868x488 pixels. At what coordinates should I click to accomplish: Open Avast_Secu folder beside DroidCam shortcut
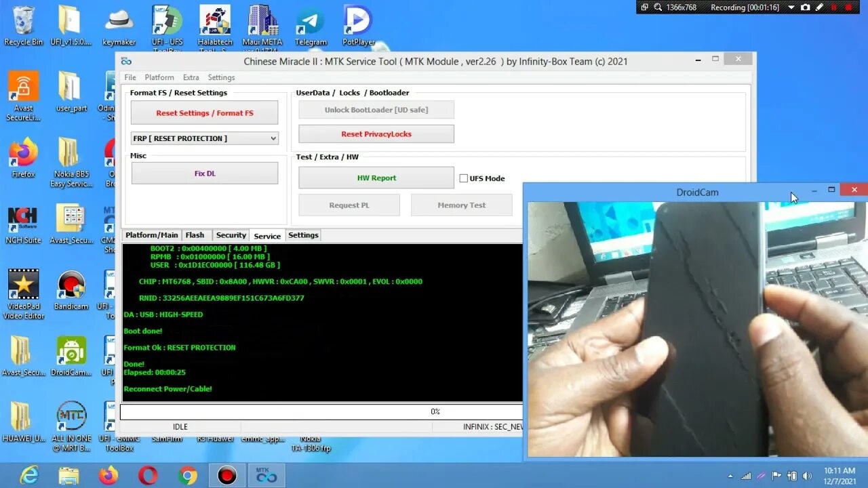pos(23,357)
